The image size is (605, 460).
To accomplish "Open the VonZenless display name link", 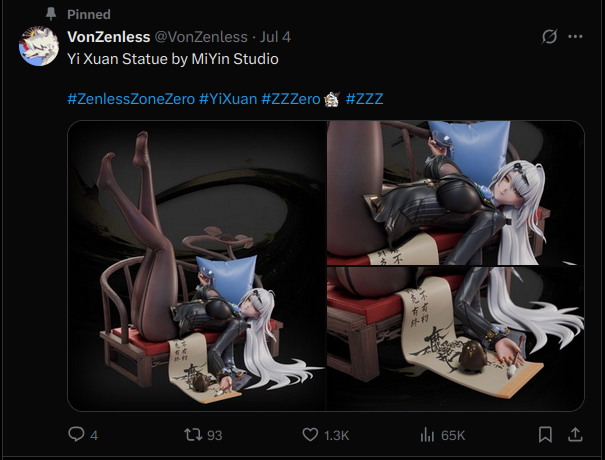I will point(108,37).
